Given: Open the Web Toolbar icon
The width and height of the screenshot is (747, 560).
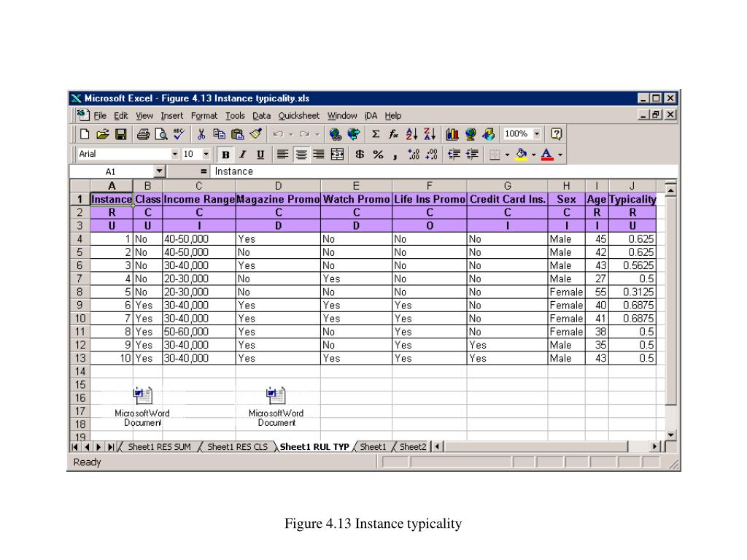Looking at the screenshot, I should point(354,134).
